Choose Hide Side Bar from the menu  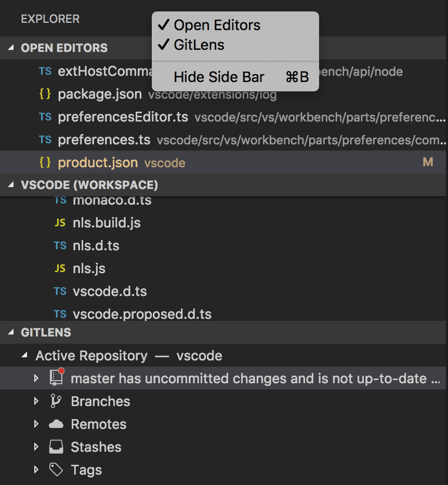click(x=219, y=77)
